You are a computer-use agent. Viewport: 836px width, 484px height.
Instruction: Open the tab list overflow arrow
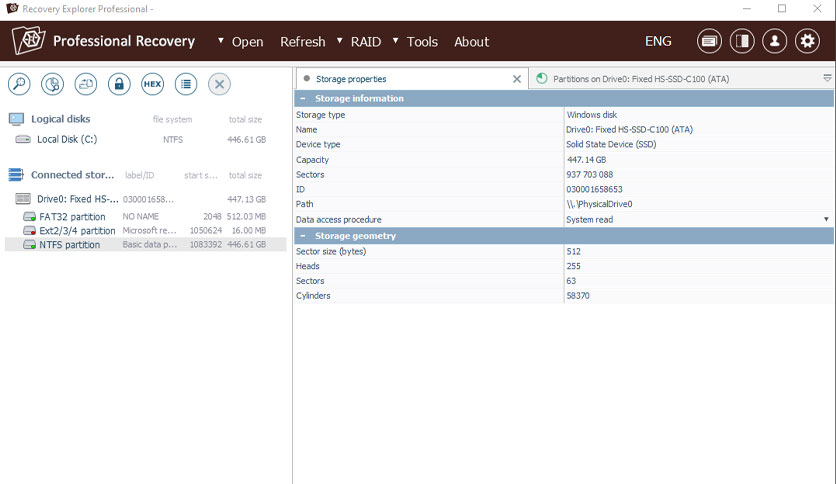point(827,78)
